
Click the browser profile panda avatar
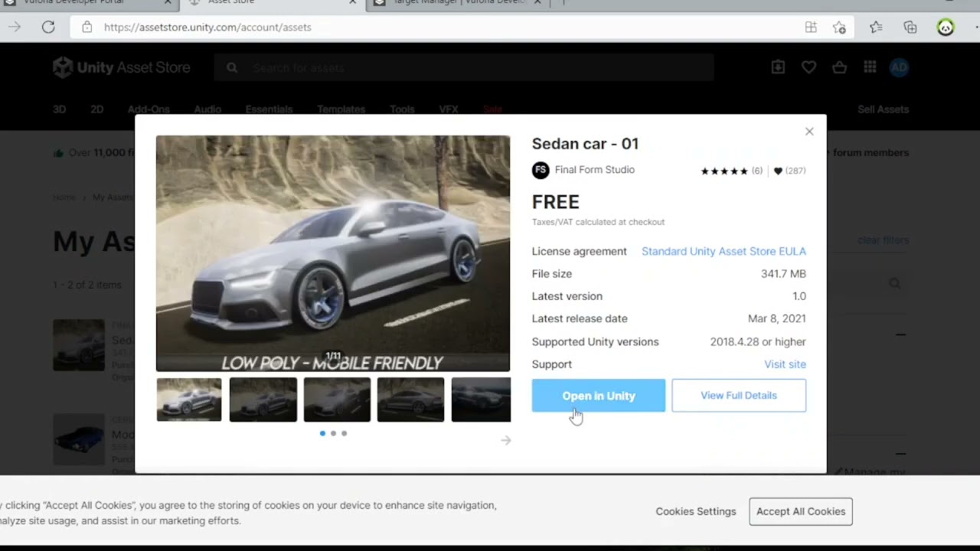pyautogui.click(x=946, y=28)
